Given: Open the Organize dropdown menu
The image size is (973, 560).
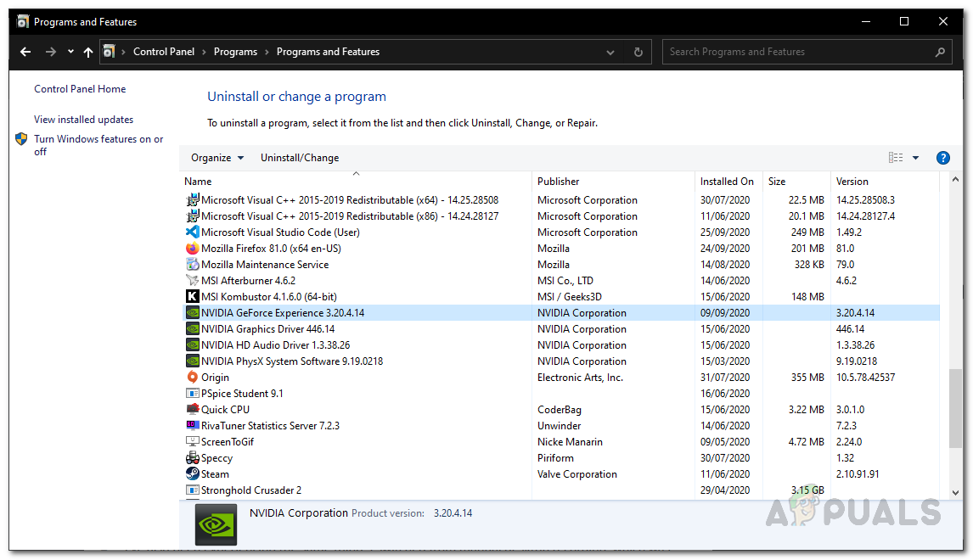Looking at the screenshot, I should (217, 158).
